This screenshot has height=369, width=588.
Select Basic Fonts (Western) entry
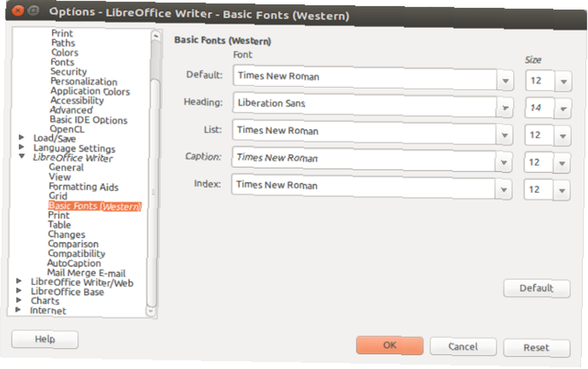point(95,206)
